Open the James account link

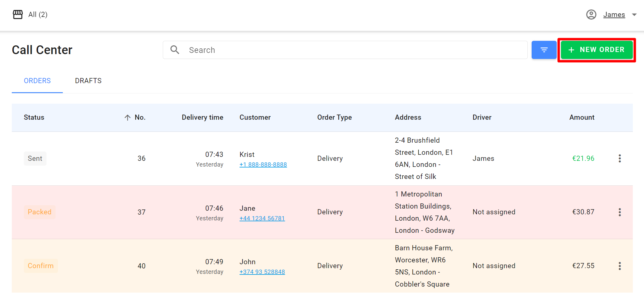click(x=614, y=15)
